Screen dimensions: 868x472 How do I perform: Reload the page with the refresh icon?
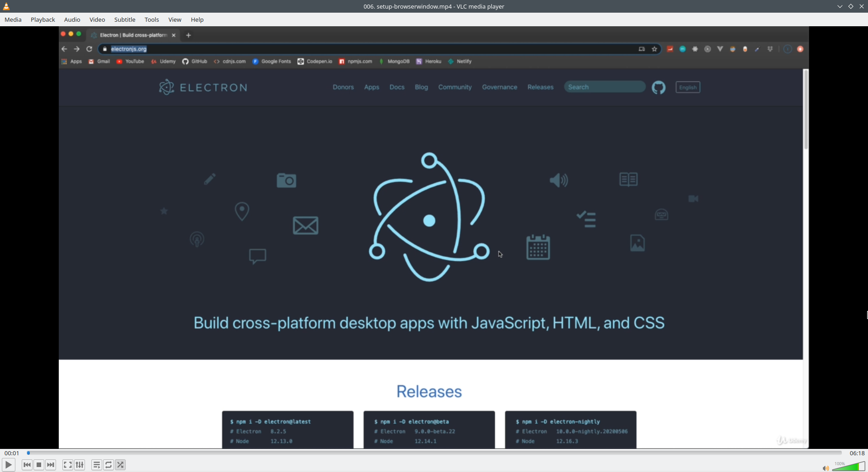(89, 49)
